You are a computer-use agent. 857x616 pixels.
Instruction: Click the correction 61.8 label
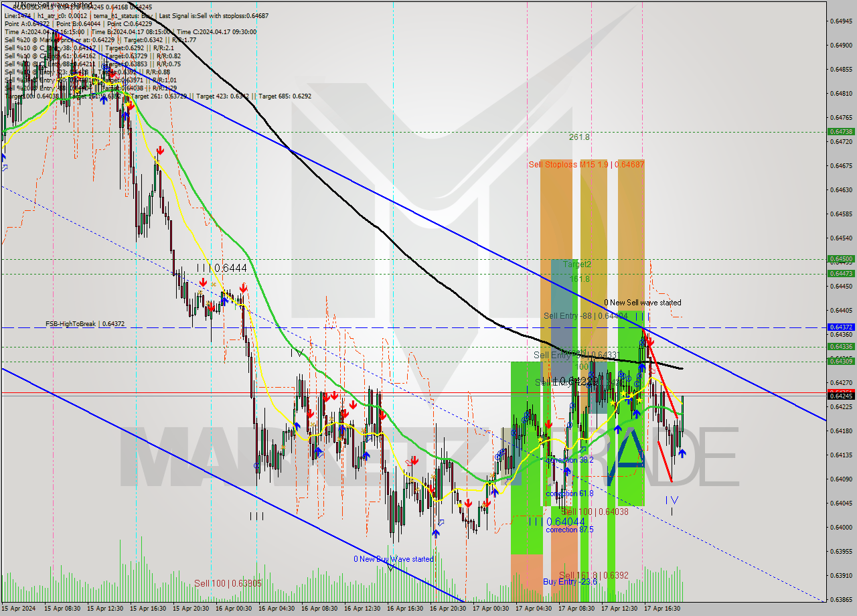[x=569, y=493]
